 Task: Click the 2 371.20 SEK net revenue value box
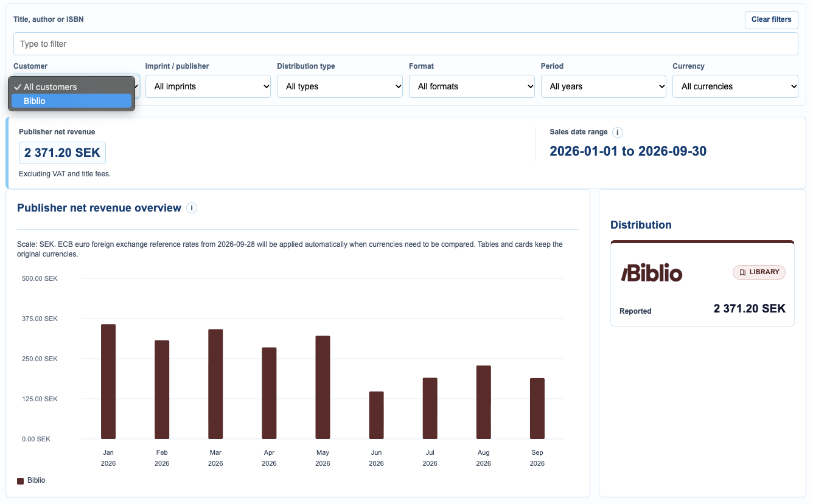(x=62, y=153)
